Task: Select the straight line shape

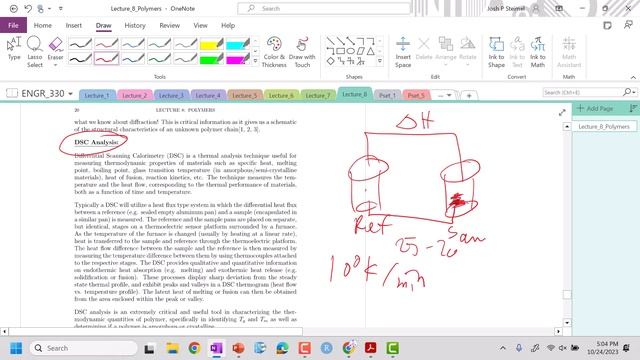Action: (x=330, y=41)
